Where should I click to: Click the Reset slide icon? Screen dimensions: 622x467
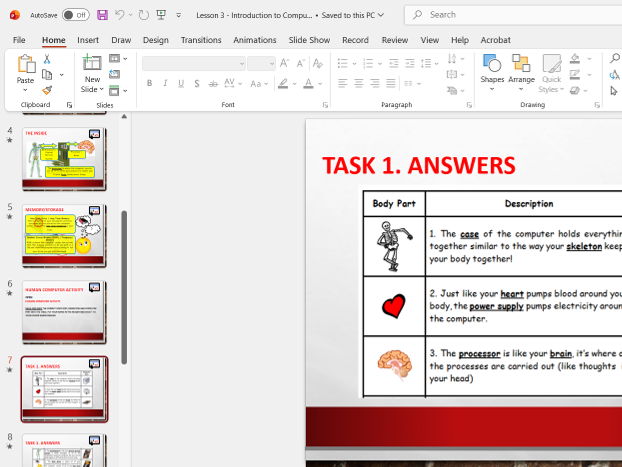114,74
